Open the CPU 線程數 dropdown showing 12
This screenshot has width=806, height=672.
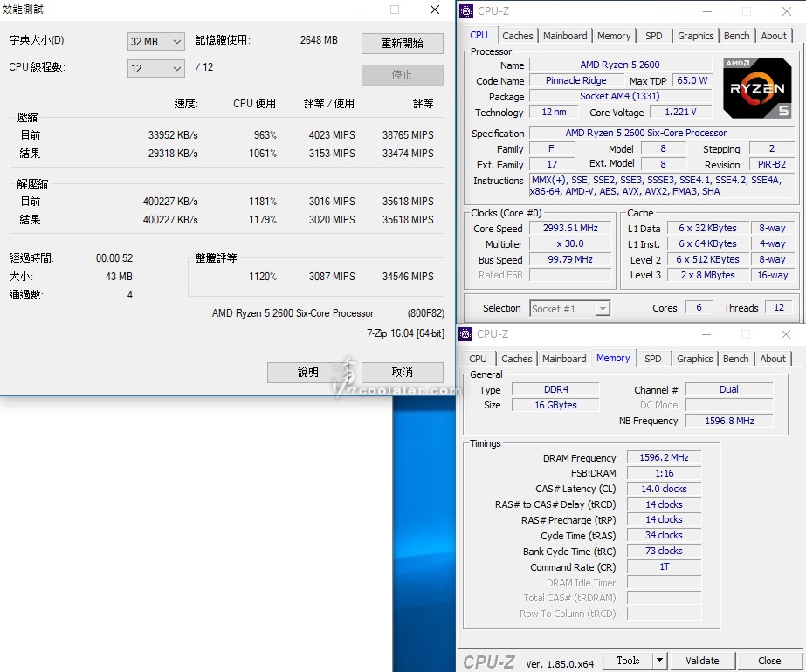tap(155, 68)
